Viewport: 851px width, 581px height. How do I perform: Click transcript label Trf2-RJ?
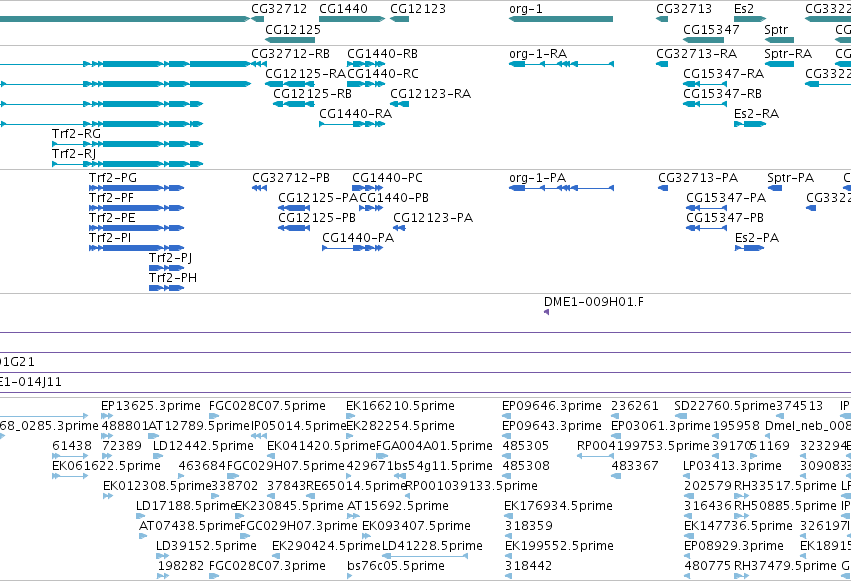click(74, 154)
